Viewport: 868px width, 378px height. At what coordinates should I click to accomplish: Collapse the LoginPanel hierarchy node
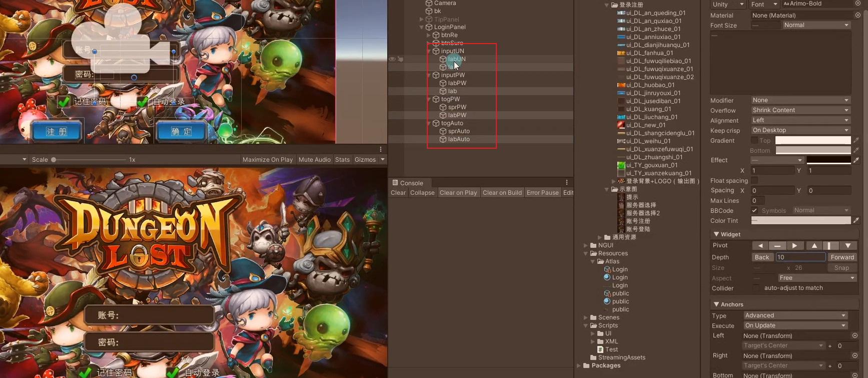tap(422, 27)
